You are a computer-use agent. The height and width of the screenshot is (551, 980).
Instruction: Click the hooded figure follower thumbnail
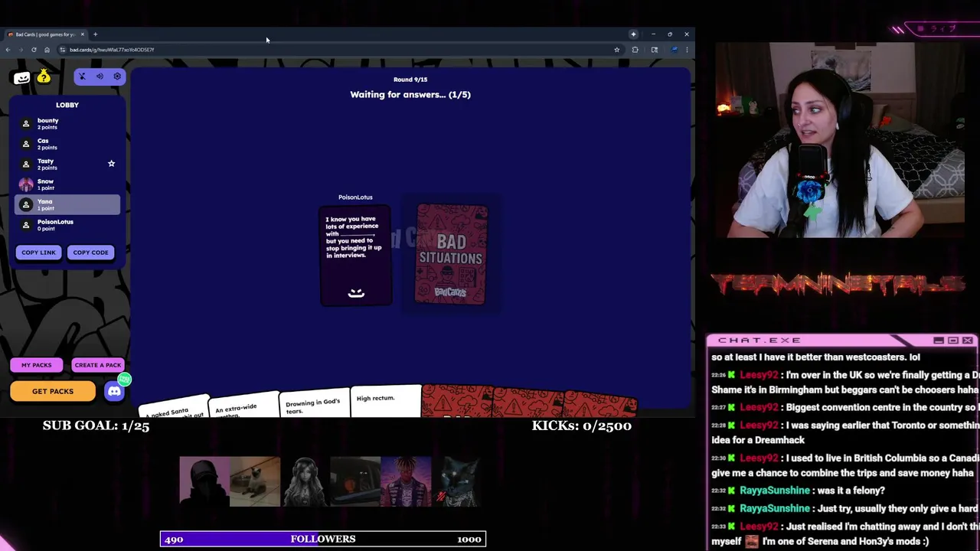[204, 481]
